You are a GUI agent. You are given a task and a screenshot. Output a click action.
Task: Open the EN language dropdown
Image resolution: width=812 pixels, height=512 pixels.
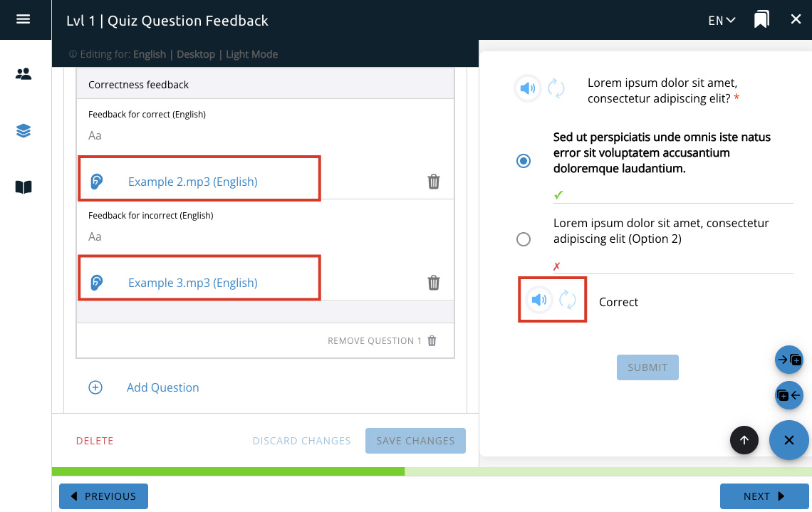[722, 20]
